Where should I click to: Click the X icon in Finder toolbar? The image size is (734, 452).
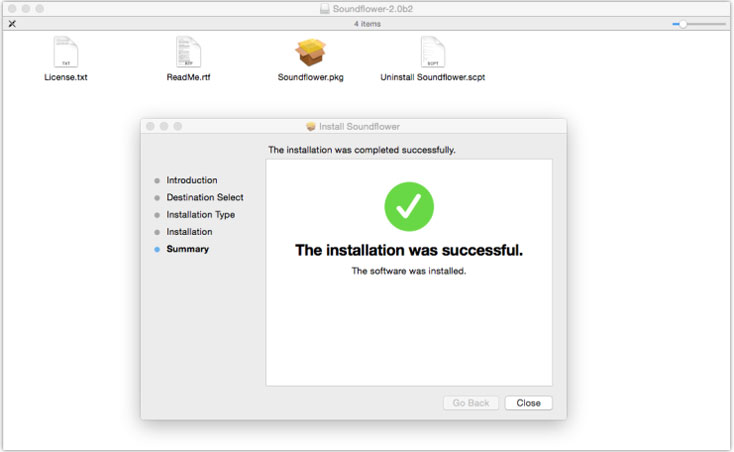click(12, 24)
